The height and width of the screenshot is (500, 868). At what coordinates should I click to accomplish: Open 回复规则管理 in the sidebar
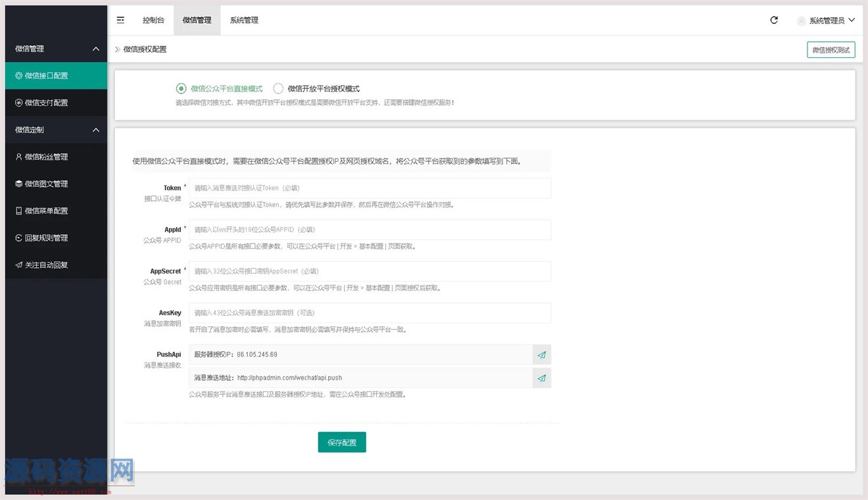coord(56,238)
